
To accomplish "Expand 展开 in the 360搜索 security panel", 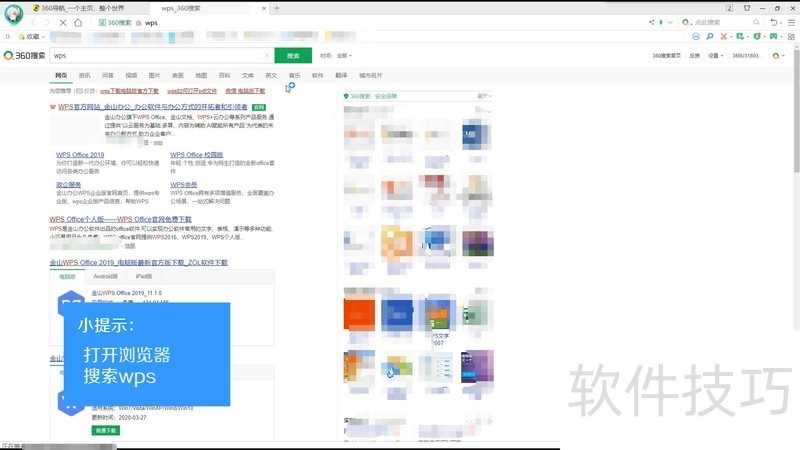I will pos(484,96).
